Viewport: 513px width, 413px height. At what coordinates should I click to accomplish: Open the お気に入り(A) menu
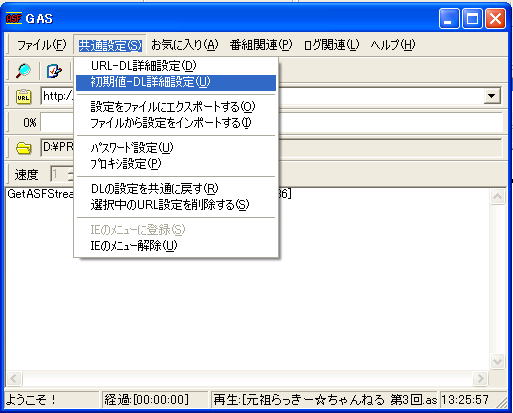[x=184, y=45]
